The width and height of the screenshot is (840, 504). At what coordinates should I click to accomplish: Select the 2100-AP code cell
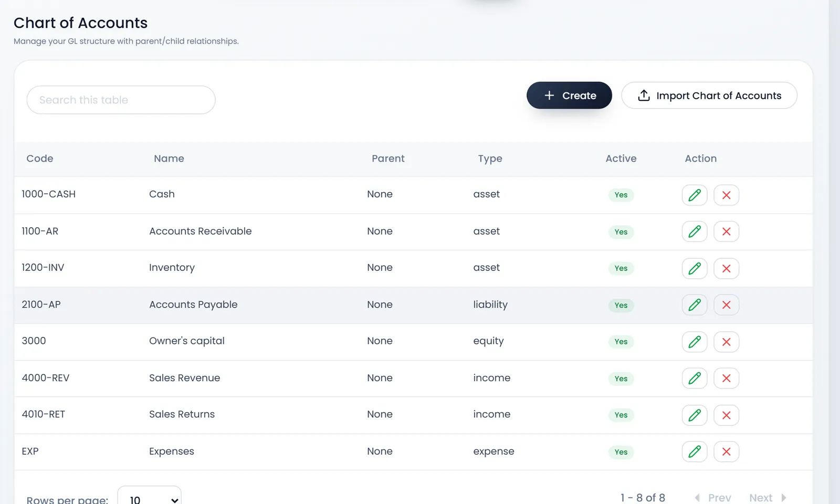click(41, 304)
